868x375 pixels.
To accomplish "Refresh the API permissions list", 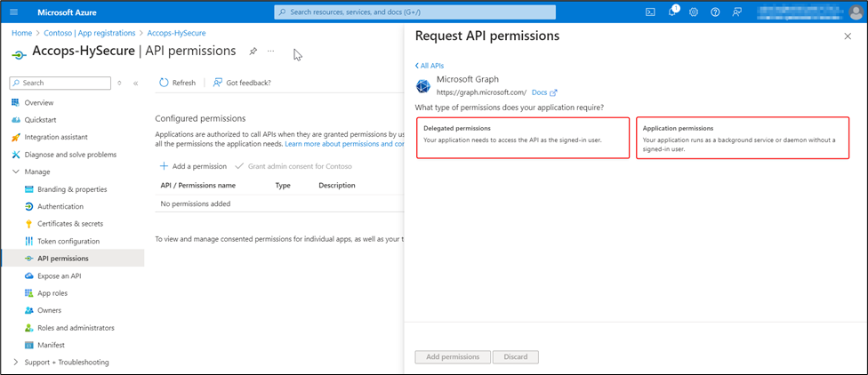I will 177,83.
